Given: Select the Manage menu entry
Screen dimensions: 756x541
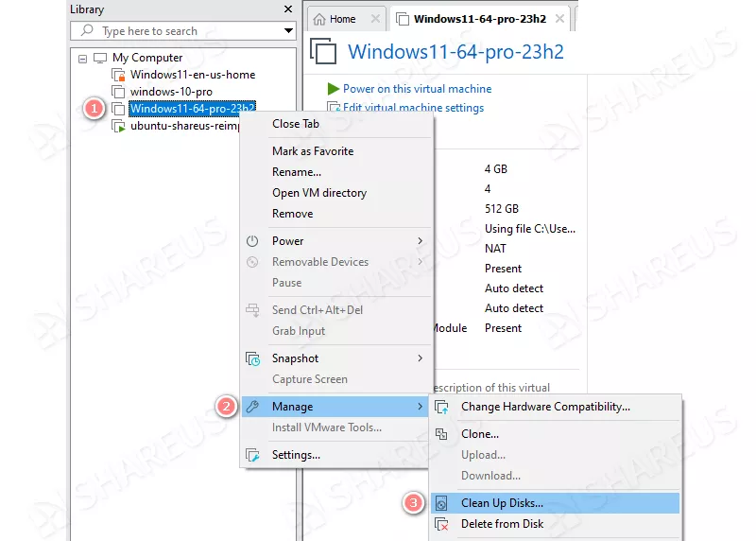Looking at the screenshot, I should pos(335,407).
